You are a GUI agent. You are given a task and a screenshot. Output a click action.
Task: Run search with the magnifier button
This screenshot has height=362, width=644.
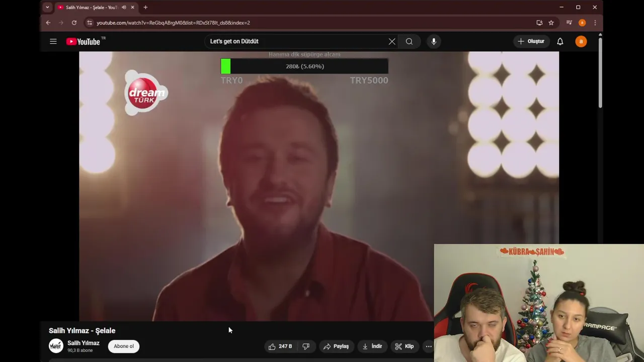[409, 41]
